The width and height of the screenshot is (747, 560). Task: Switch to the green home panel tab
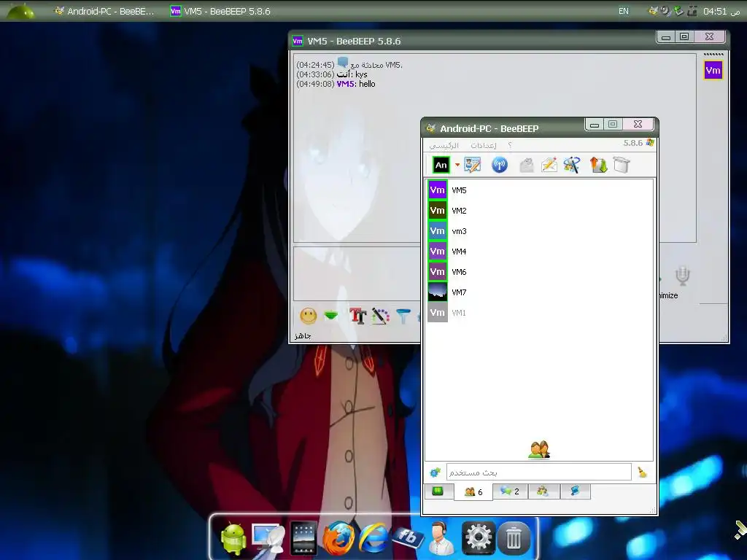[438, 491]
